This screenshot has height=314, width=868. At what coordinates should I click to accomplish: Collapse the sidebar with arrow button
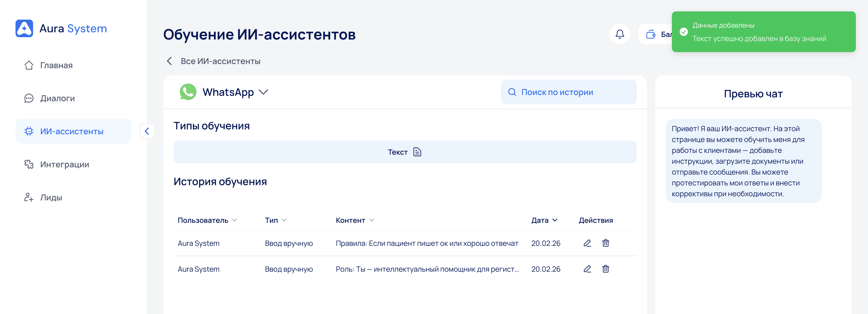(147, 131)
